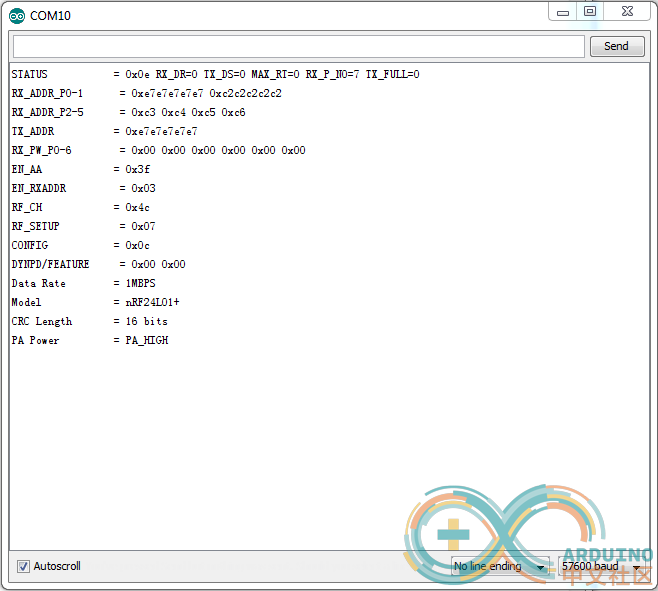Close the COM10 serial monitor window

(x=627, y=11)
